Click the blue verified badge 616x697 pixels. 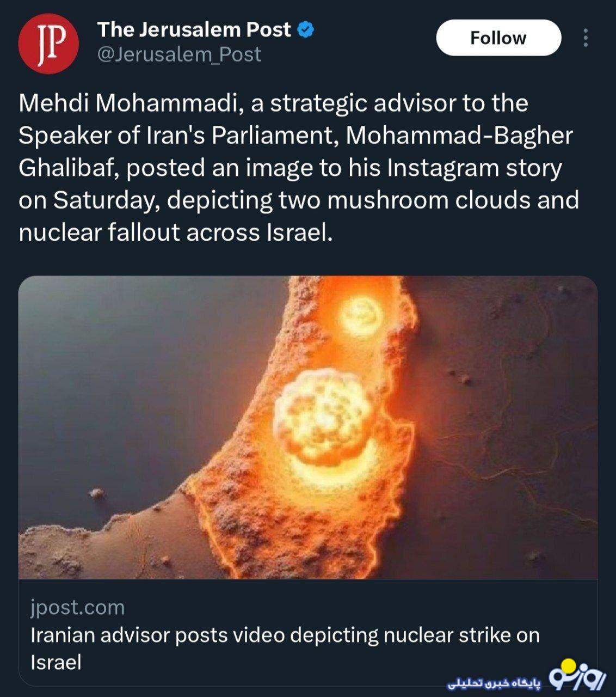click(306, 30)
